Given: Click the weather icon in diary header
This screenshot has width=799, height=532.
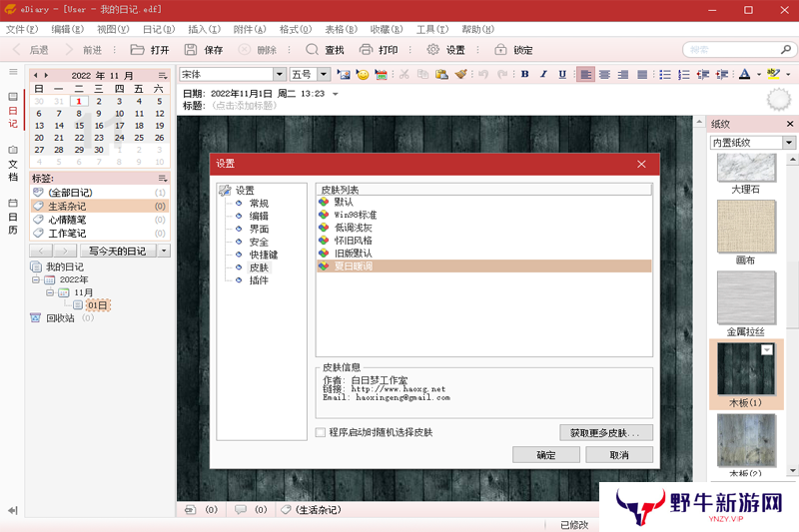Looking at the screenshot, I should tap(779, 99).
